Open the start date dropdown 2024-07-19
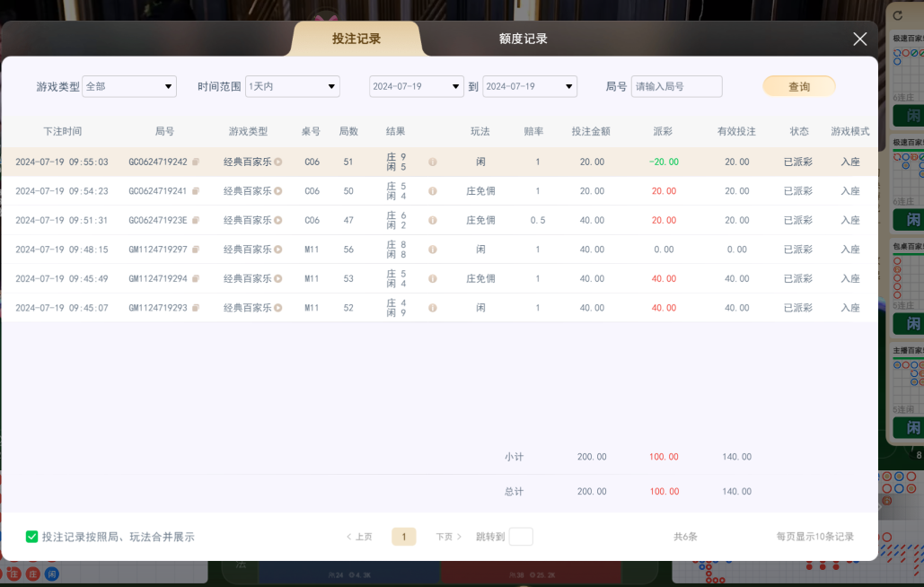This screenshot has width=924, height=587. tap(416, 86)
